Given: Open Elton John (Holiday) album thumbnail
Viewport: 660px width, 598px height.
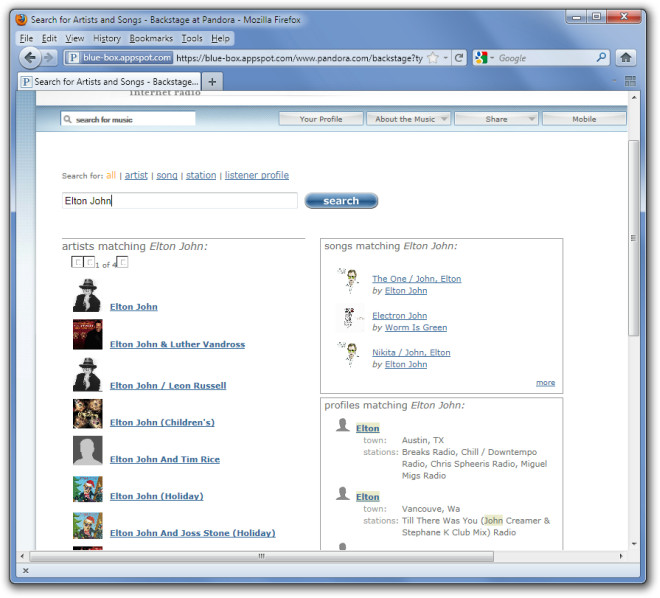Looking at the screenshot, I should (87, 489).
